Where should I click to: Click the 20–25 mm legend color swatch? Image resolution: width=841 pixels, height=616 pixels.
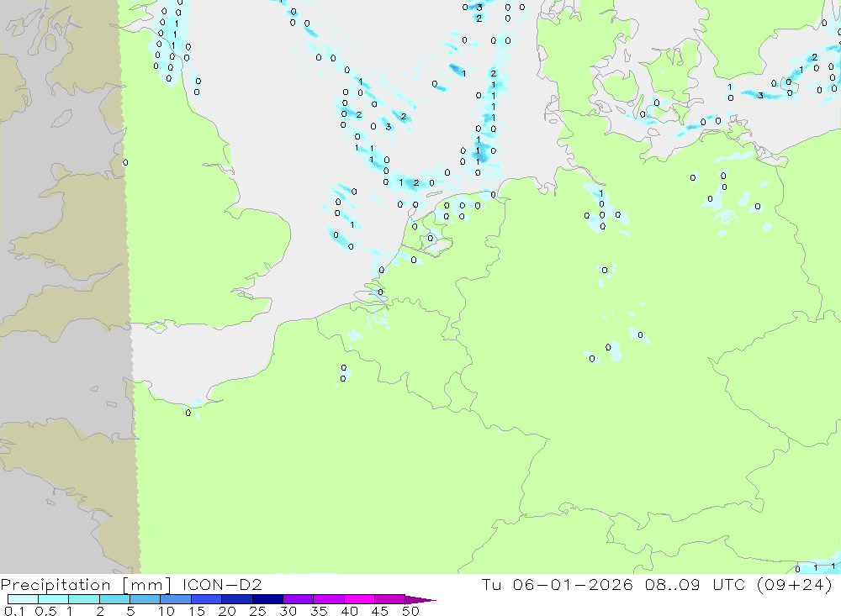click(x=237, y=599)
